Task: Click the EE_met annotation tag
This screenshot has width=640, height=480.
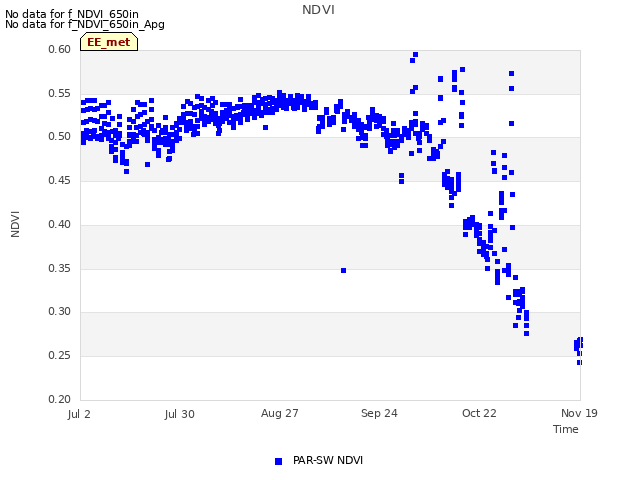Action: tap(109, 42)
